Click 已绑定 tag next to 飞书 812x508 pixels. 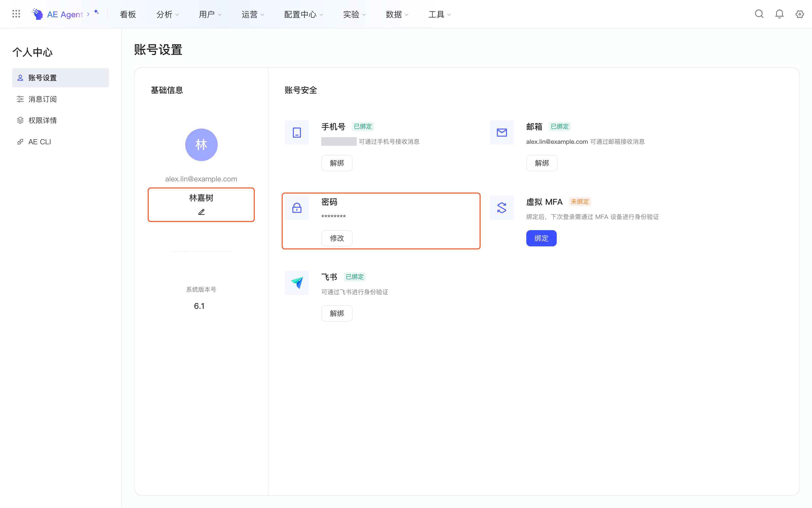coord(355,277)
